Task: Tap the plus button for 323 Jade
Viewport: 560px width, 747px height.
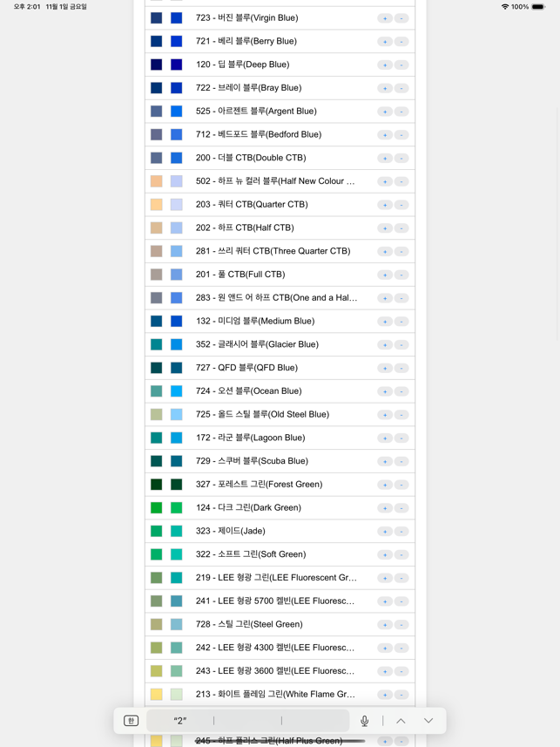Action: (385, 532)
